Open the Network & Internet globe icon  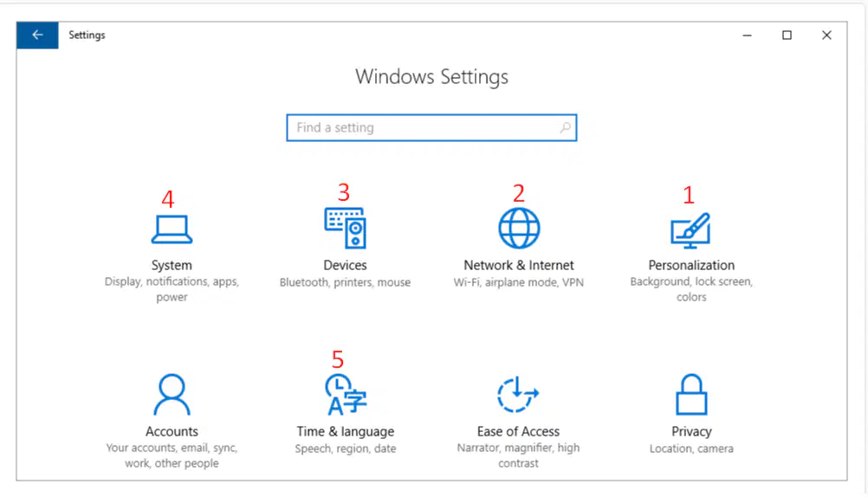pyautogui.click(x=519, y=228)
